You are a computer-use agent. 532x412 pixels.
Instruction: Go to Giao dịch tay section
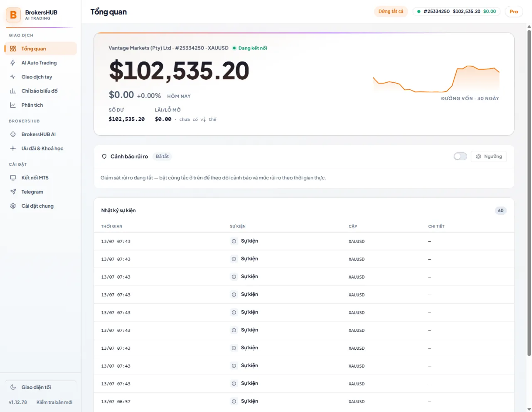41,77
